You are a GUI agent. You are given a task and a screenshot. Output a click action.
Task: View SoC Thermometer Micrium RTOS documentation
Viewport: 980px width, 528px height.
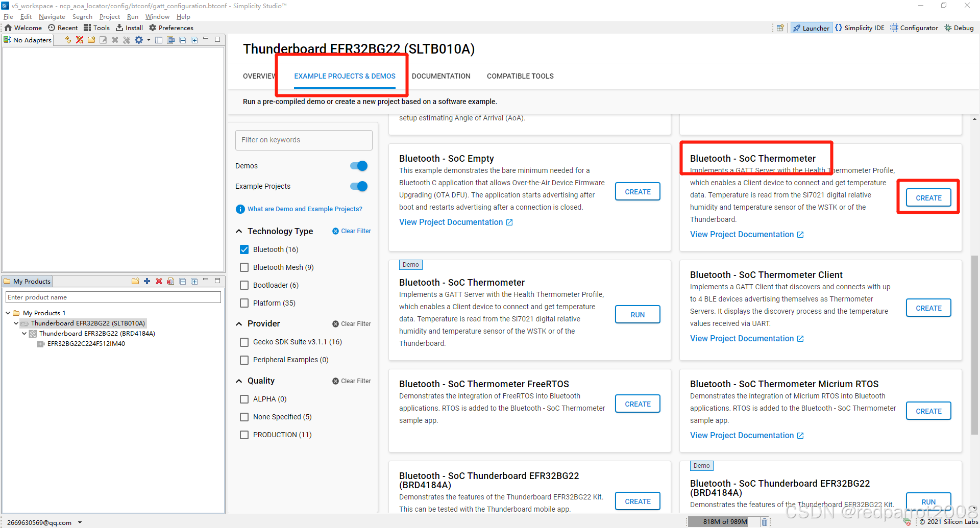tap(747, 436)
